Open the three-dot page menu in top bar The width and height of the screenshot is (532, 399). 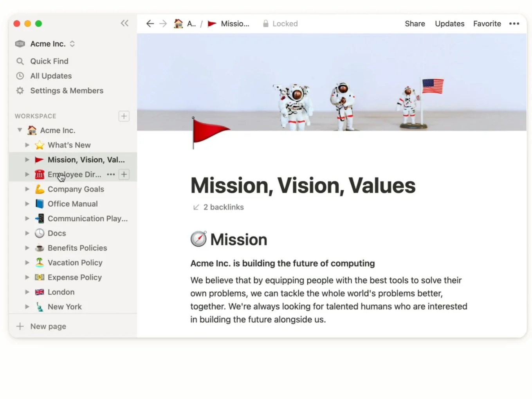[514, 23]
